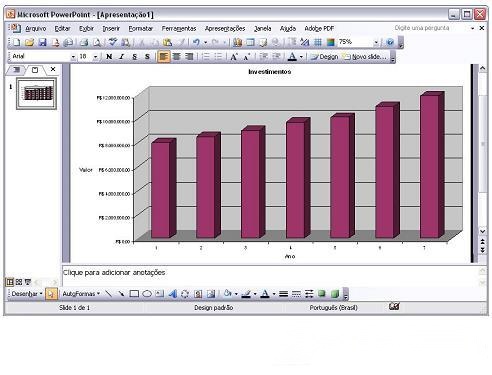Image resolution: width=492 pixels, height=375 pixels.
Task: Open the fill color dropdown arrow
Action: (236, 294)
